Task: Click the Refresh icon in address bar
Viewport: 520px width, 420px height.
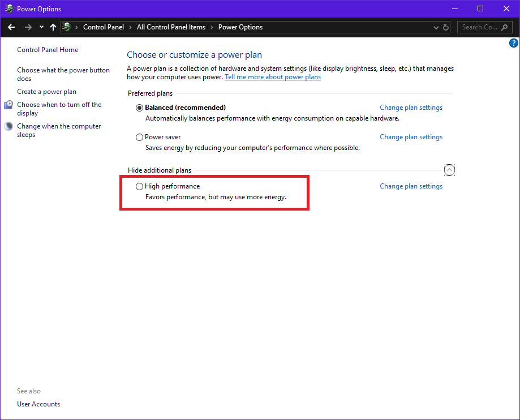Action: 446,27
